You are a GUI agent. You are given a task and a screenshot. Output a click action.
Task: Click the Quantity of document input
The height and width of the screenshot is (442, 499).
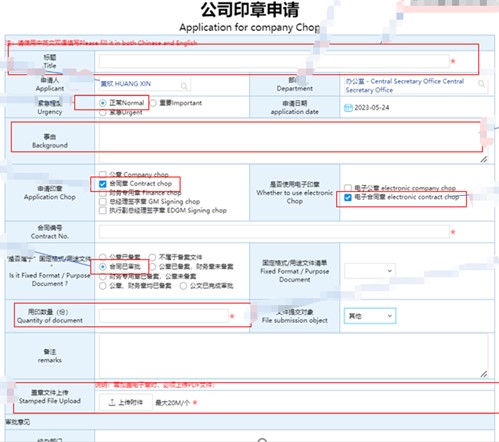click(x=164, y=316)
